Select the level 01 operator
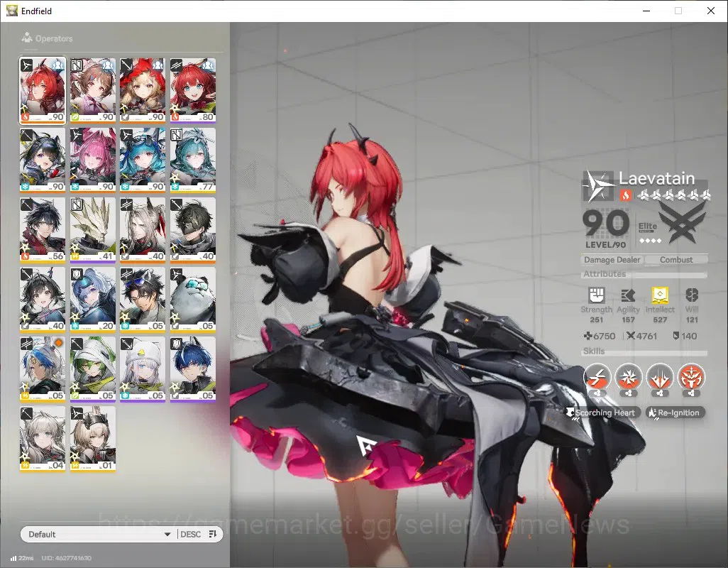 [x=92, y=438]
